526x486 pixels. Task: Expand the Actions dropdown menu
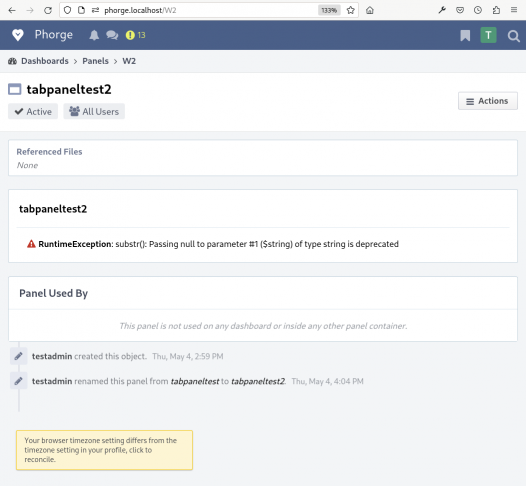(x=488, y=101)
